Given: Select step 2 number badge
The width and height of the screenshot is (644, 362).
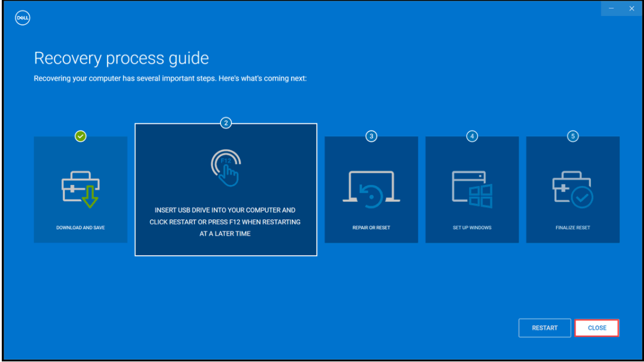Looking at the screenshot, I should pos(226,123).
